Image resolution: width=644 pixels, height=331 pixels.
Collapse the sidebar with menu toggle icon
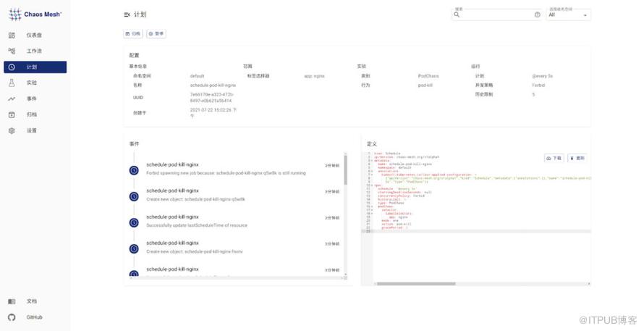[127, 14]
